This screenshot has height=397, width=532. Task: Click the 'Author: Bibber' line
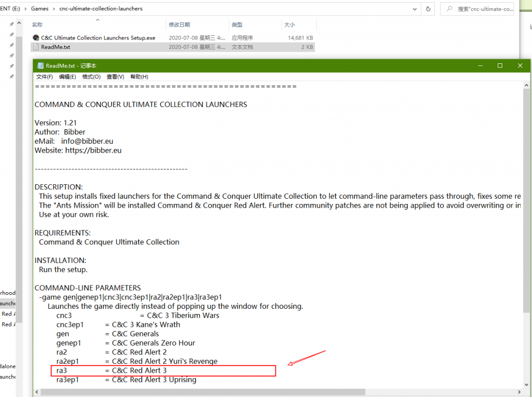click(x=60, y=132)
